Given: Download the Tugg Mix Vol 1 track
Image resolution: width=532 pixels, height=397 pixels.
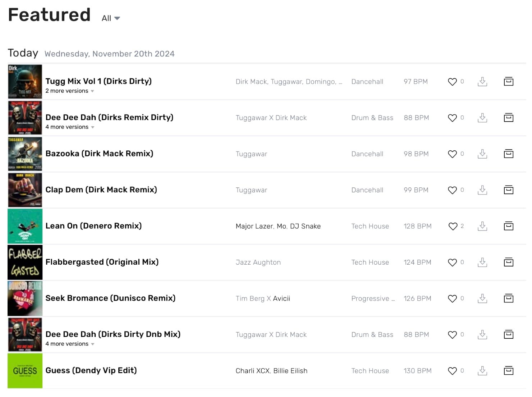Looking at the screenshot, I should coord(482,82).
